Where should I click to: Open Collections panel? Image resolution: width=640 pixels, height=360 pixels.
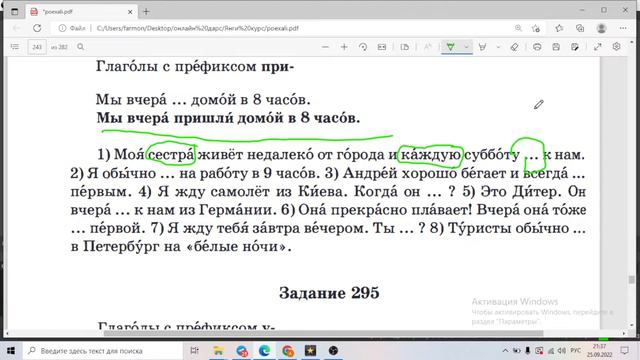(x=580, y=28)
